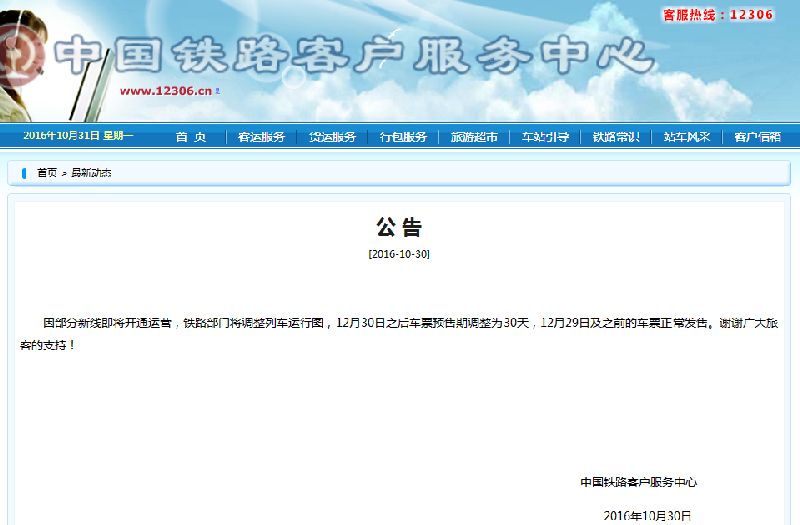Image resolution: width=800 pixels, height=525 pixels.
Task: Follow the 首页 breadcrumb link
Action: pyautogui.click(x=47, y=172)
